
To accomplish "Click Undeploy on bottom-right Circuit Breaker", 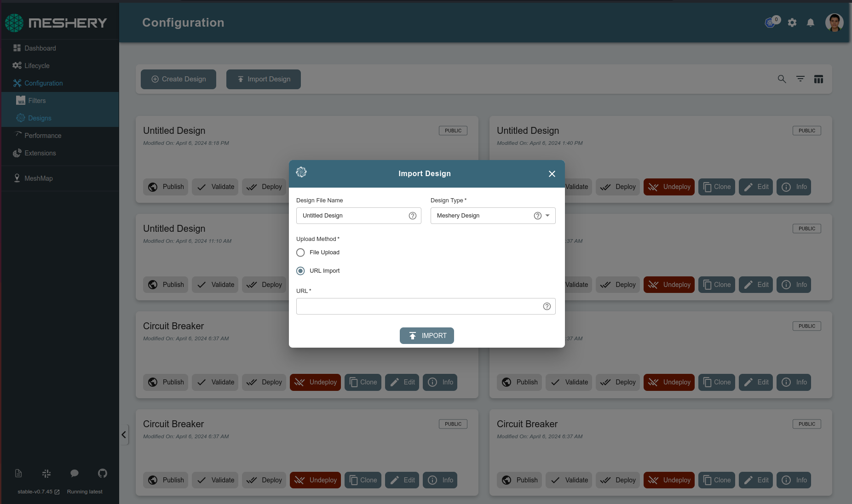I will (669, 480).
